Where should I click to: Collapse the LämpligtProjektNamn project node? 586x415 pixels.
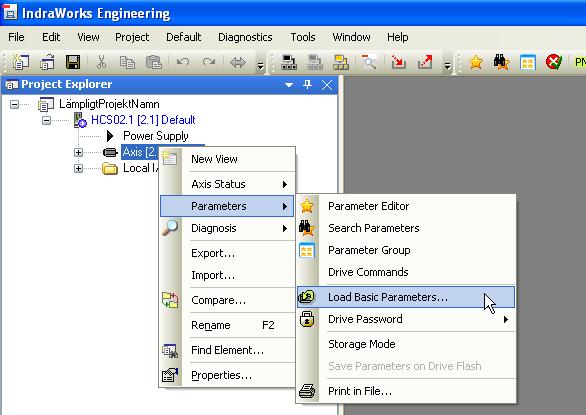click(14, 104)
